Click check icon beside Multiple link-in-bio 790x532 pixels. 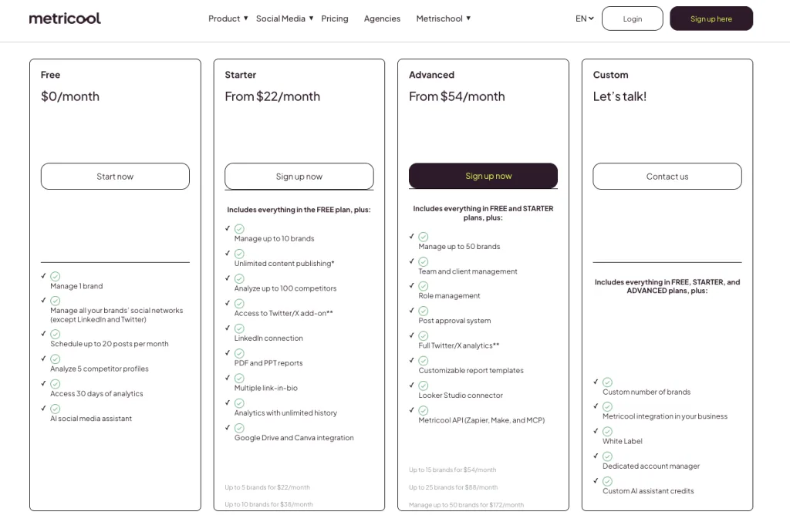pyautogui.click(x=239, y=378)
